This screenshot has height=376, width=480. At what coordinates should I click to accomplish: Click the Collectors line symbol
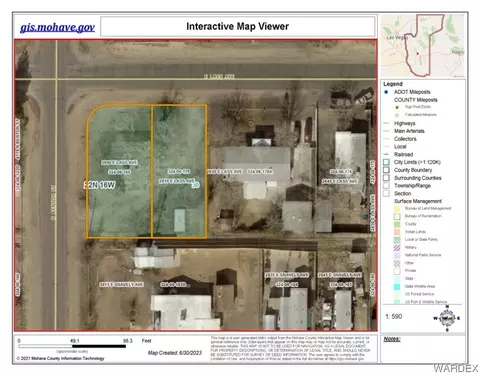tap(387, 139)
